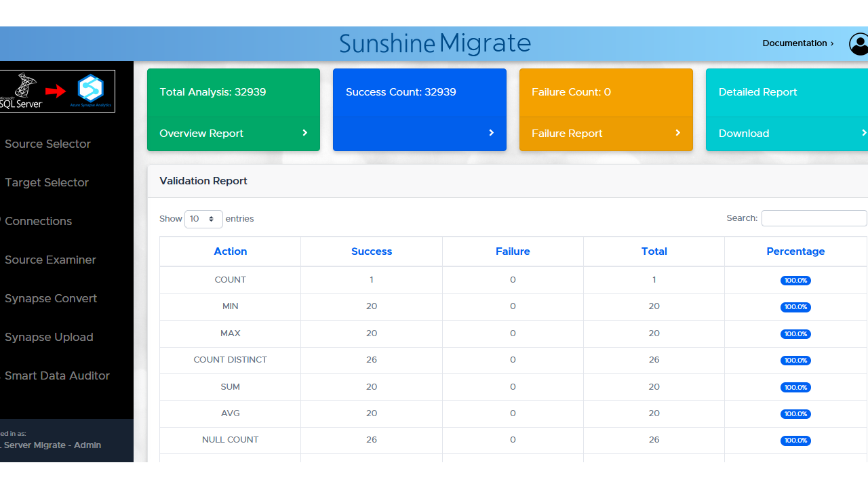Click the Success value in COUNT row
The image size is (868, 488).
(372, 280)
